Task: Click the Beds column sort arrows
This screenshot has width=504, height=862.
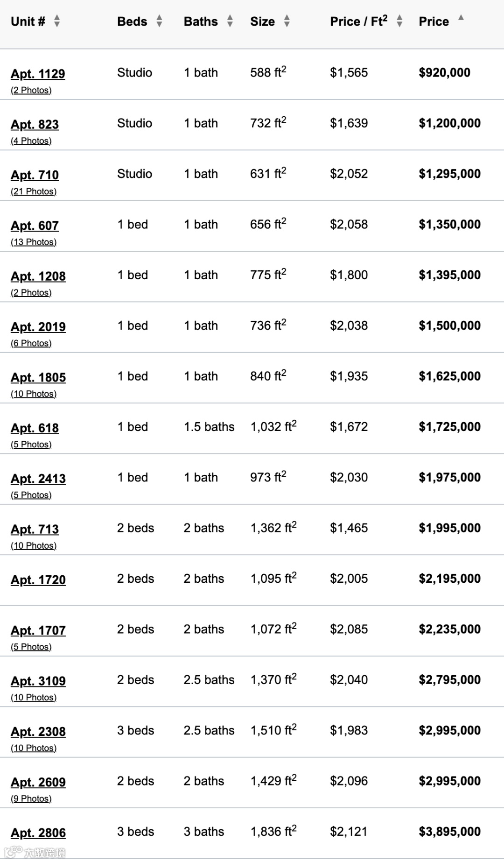Action: click(x=159, y=21)
